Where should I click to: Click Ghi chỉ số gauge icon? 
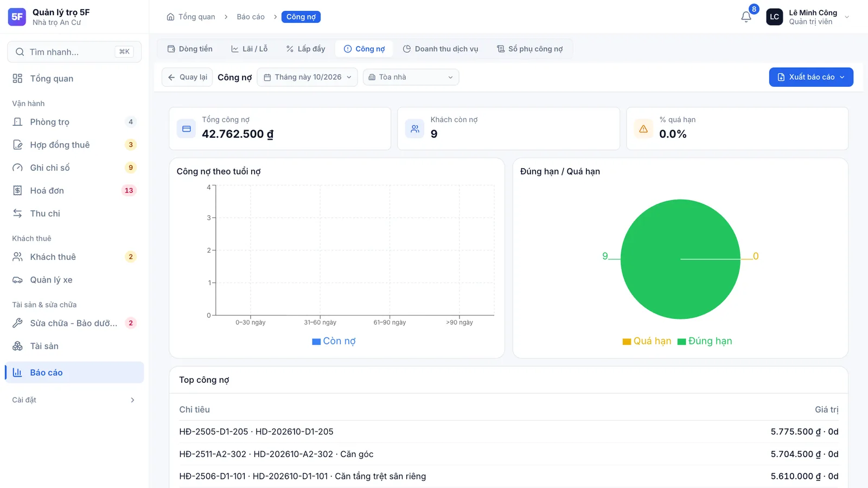17,168
